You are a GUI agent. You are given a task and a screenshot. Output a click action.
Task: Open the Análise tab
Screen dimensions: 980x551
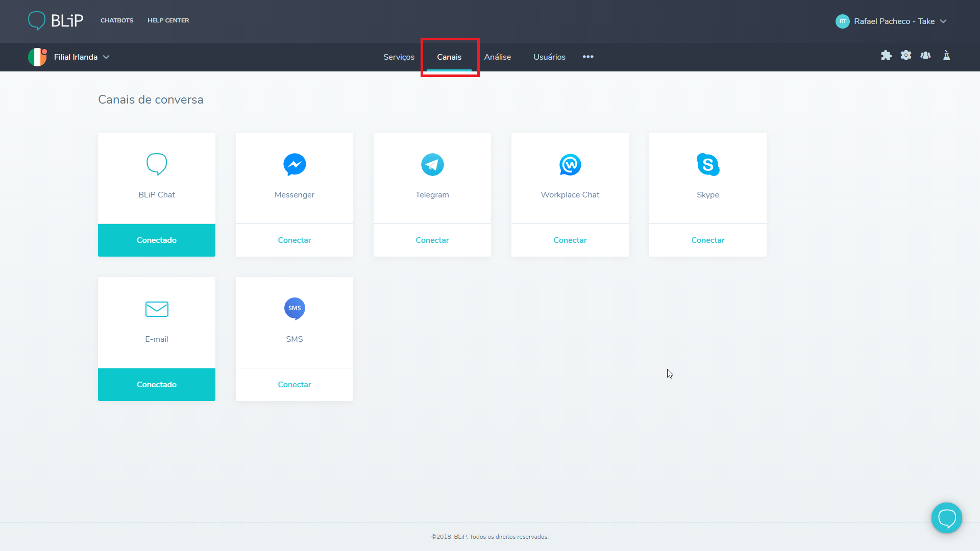point(497,57)
